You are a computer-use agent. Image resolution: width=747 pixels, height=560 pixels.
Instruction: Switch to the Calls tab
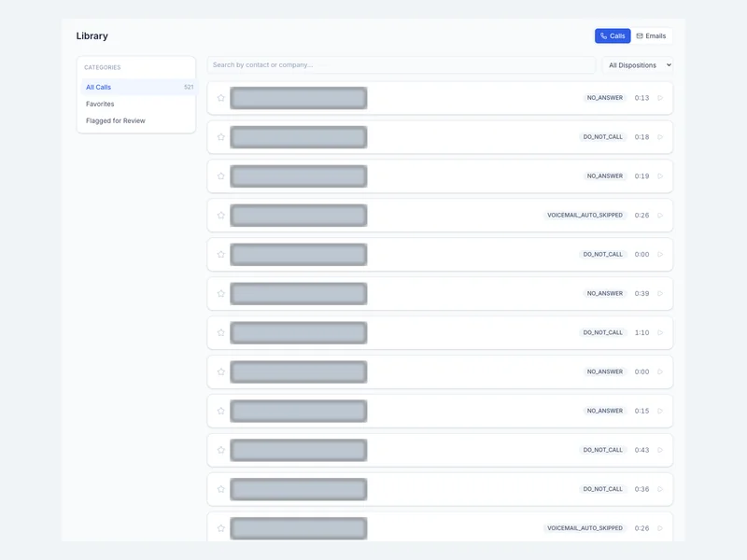pos(613,35)
